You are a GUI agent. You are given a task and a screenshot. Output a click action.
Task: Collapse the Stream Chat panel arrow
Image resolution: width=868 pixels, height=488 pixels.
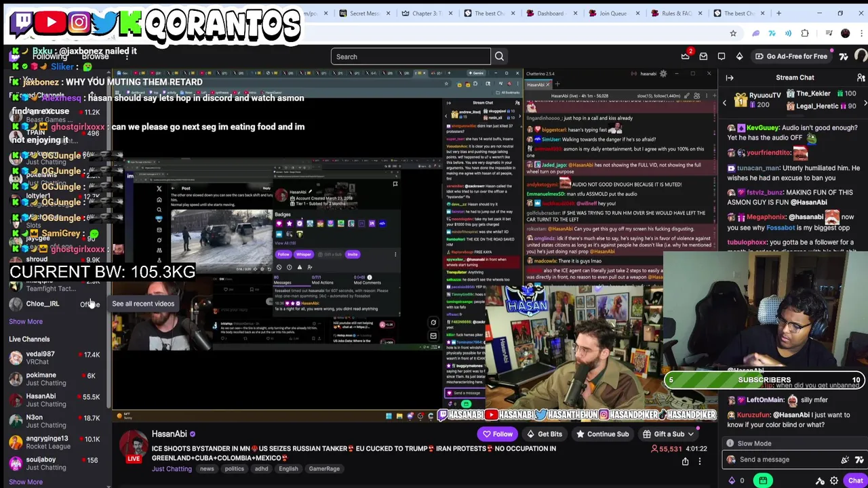[730, 78]
